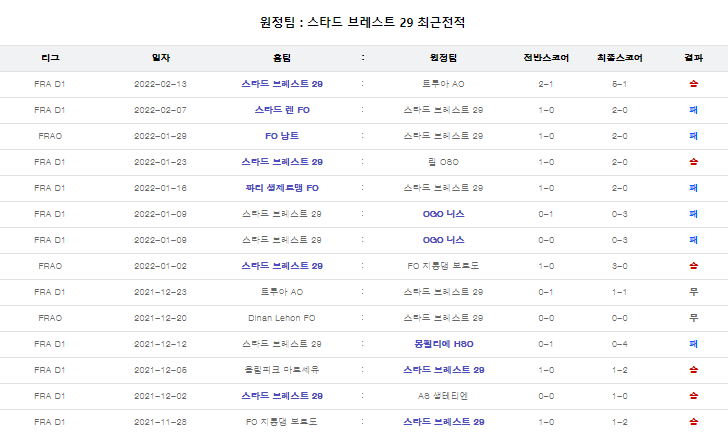
Task: Open home team FC 지롱댕 보르도 in 2021-11-28 row
Action: (282, 422)
